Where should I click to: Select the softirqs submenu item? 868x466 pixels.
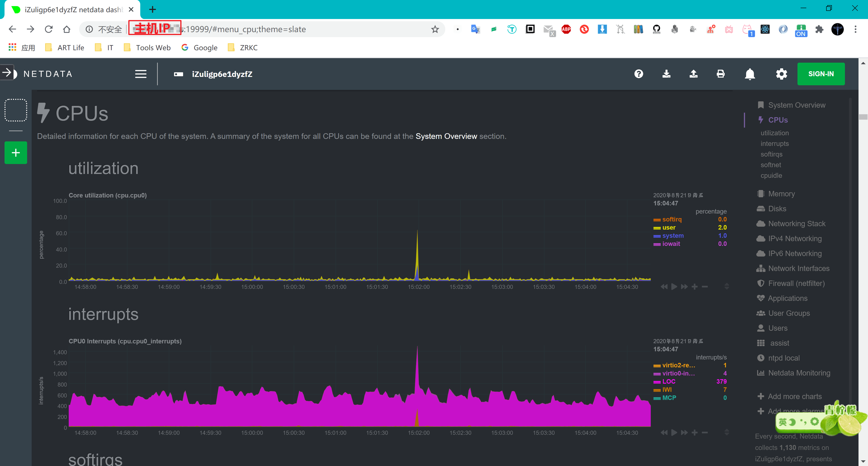pyautogui.click(x=771, y=154)
